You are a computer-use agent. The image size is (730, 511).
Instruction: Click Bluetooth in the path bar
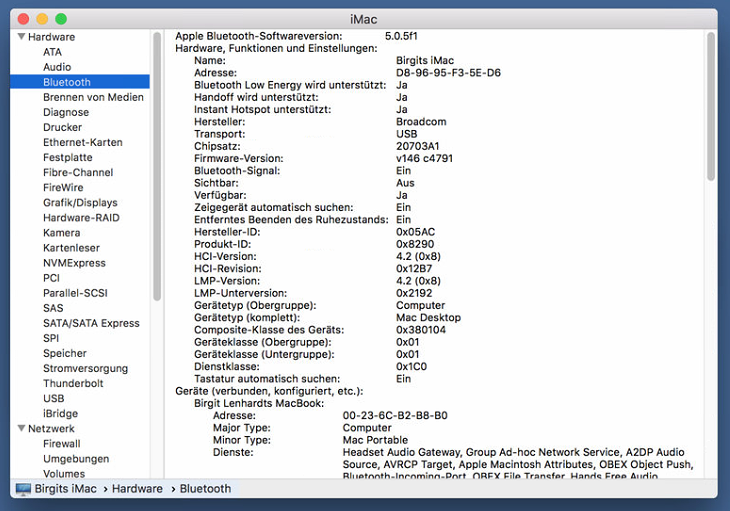205,489
